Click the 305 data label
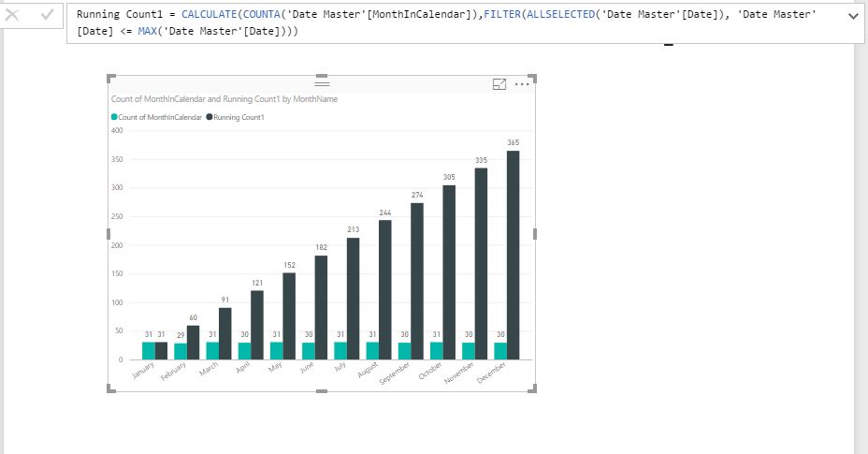This screenshot has width=868, height=454. coord(449,177)
